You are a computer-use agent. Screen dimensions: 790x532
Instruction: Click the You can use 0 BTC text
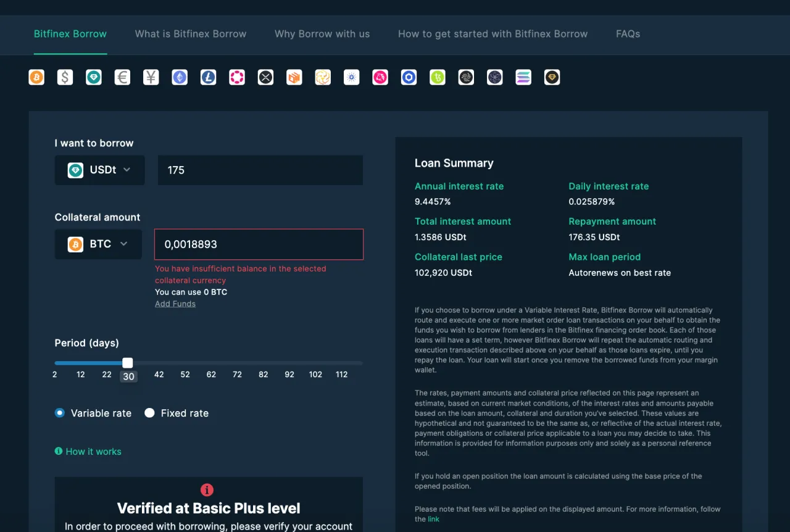pos(191,292)
